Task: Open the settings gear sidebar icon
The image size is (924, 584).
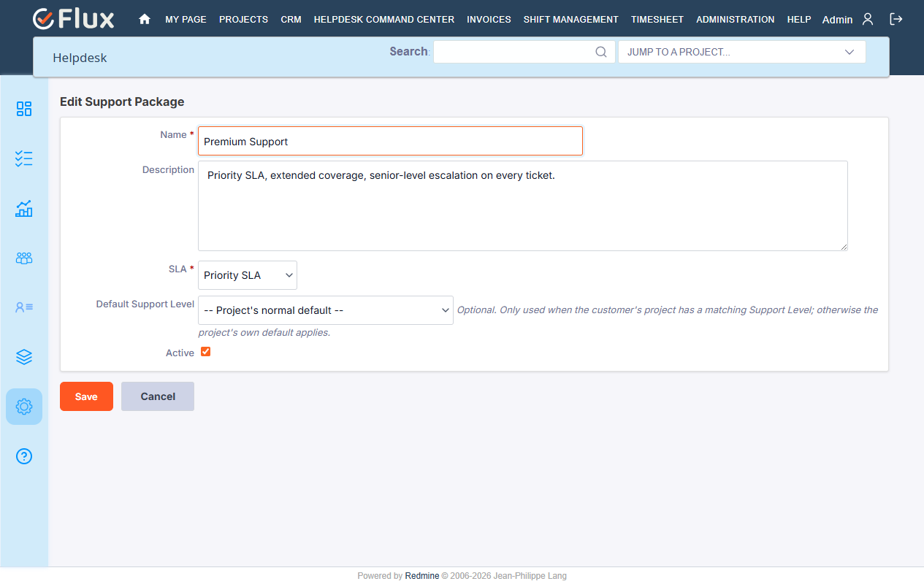Action: [x=24, y=407]
